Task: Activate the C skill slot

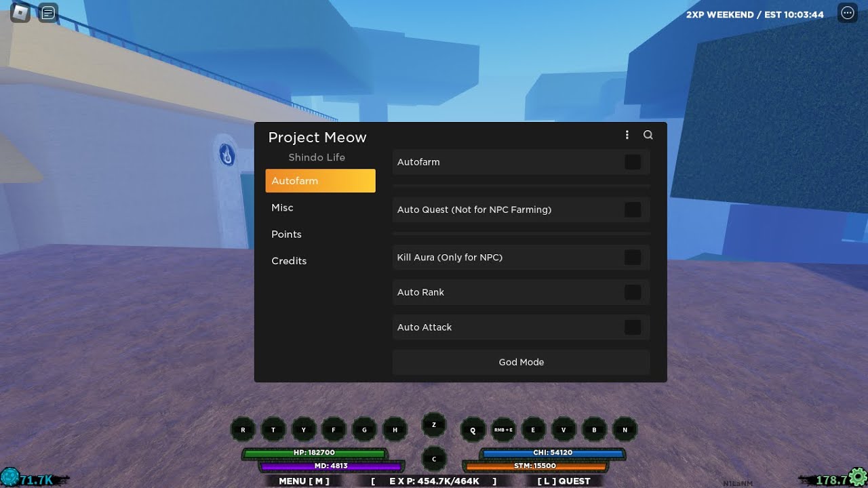Action: pos(434,459)
